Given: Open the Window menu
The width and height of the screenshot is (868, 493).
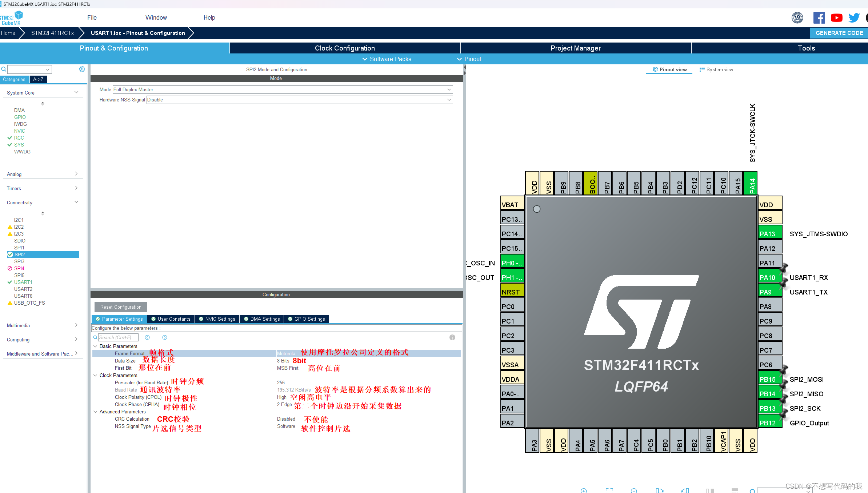Looking at the screenshot, I should 156,17.
